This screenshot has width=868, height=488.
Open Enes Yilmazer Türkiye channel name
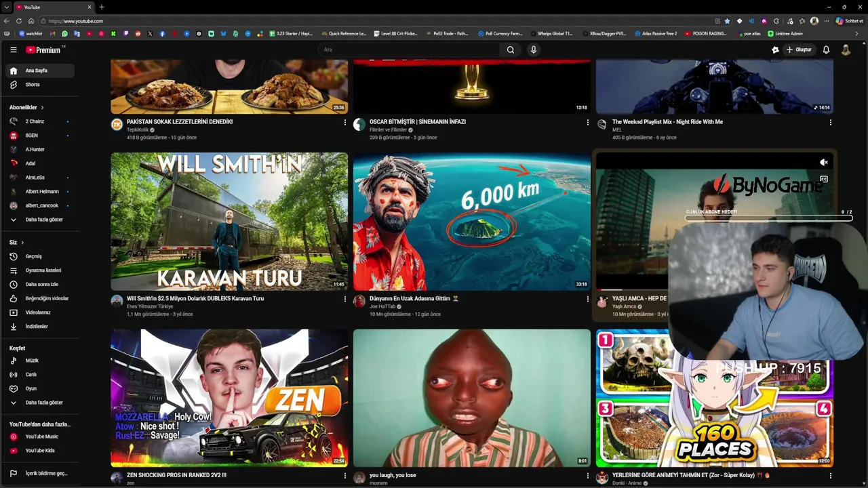click(150, 306)
